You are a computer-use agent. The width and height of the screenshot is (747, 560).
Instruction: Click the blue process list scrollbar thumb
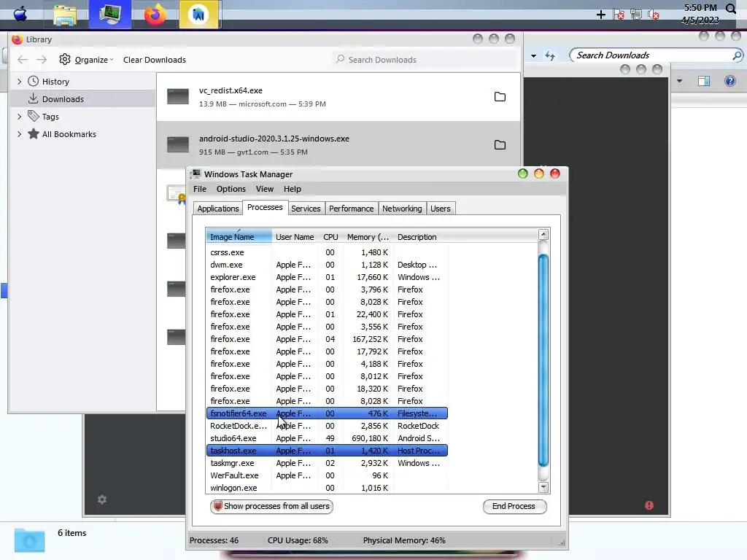pos(543,360)
